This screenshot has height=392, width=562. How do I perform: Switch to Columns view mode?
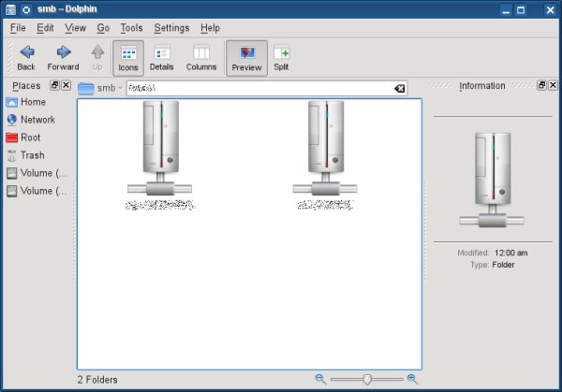pos(201,57)
